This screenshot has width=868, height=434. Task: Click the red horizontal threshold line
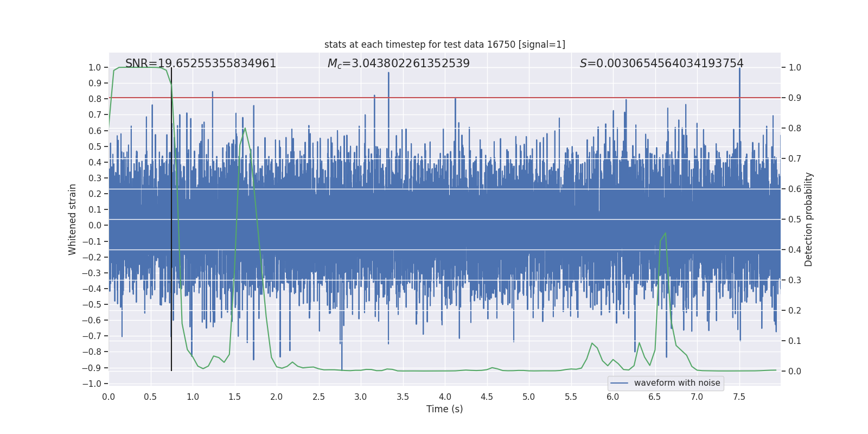[x=488, y=98]
